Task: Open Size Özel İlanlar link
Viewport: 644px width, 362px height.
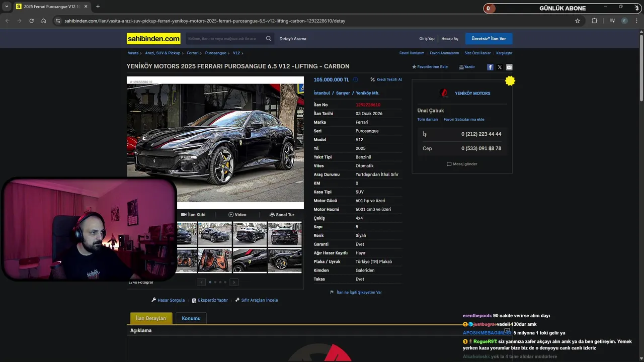Action: pyautogui.click(x=477, y=53)
